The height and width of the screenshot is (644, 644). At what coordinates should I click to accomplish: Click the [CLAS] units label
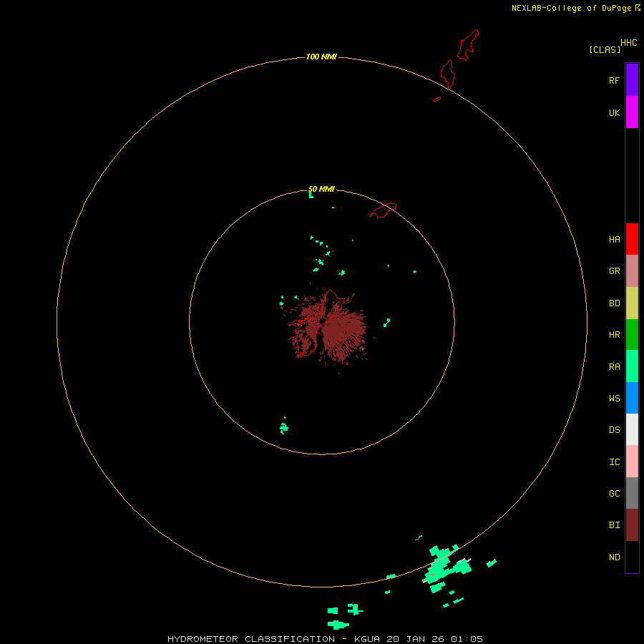pyautogui.click(x=605, y=49)
